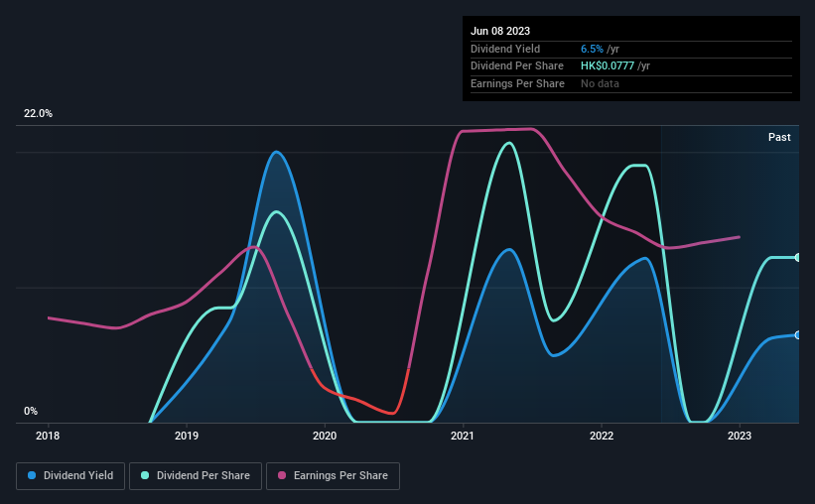Toggle the Dividend Per Share legend button

(x=196, y=476)
